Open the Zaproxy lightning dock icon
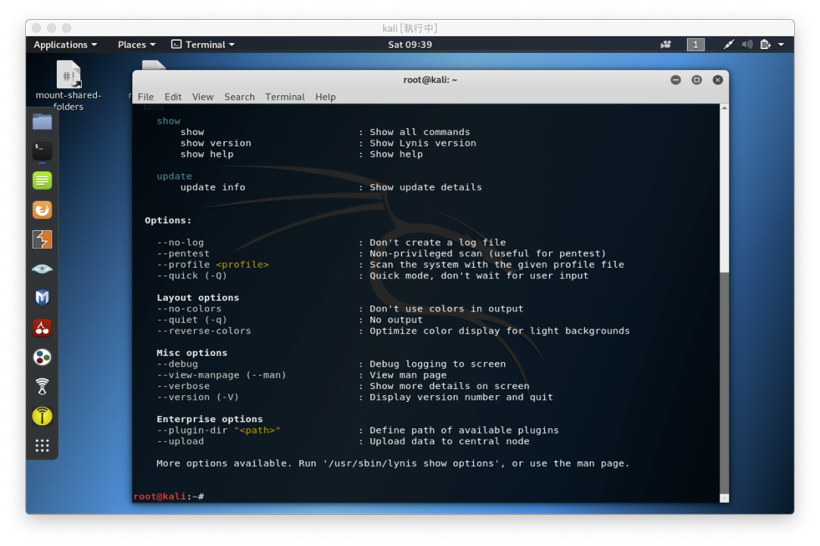Image resolution: width=820 pixels, height=546 pixels. 42,240
